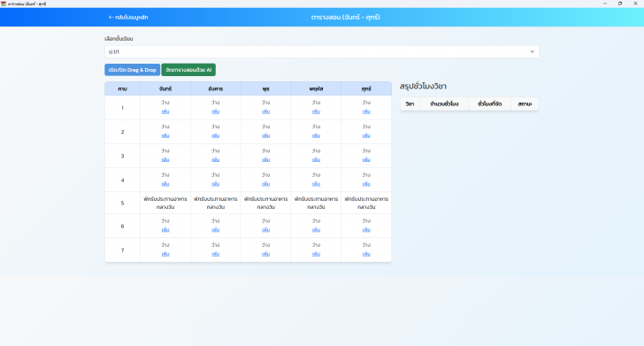Viewport: 644px width, 346px height.
Task: Click the วิชา header in summary table
Action: coord(410,104)
